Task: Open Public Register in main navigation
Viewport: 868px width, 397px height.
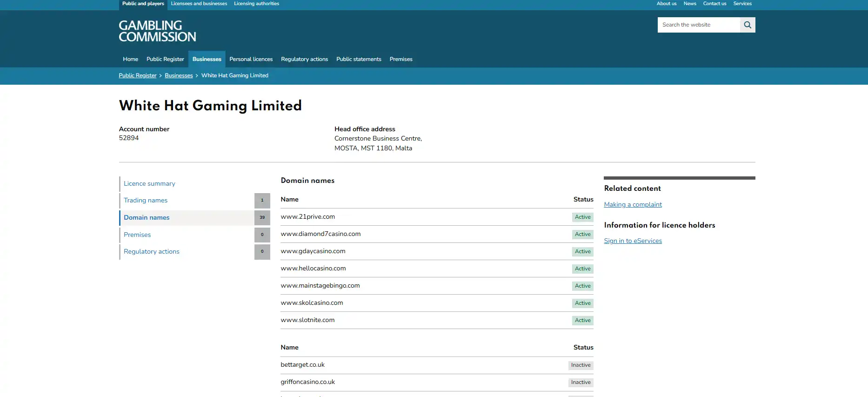Action: point(165,59)
